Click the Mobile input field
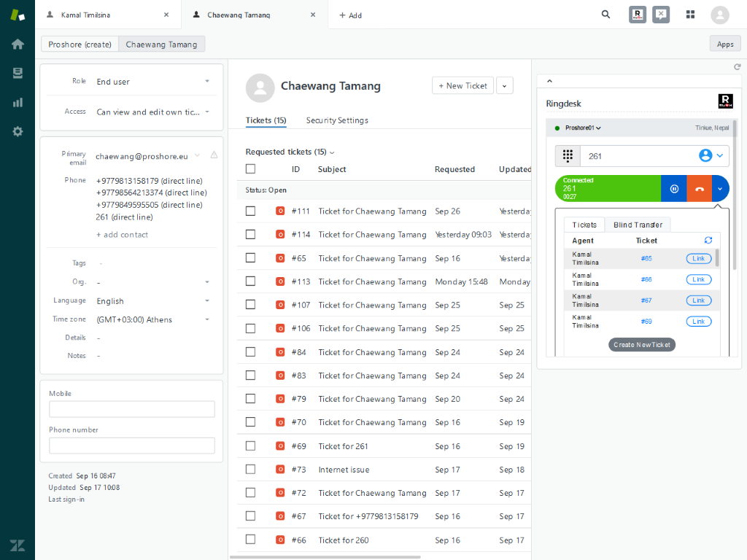Screen dimensions: 747x560 [131, 409]
